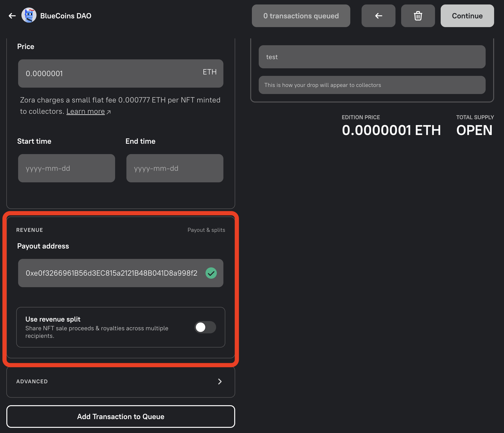Click the Use revenue split heading
Viewport: 504px width, 433px height.
click(53, 319)
